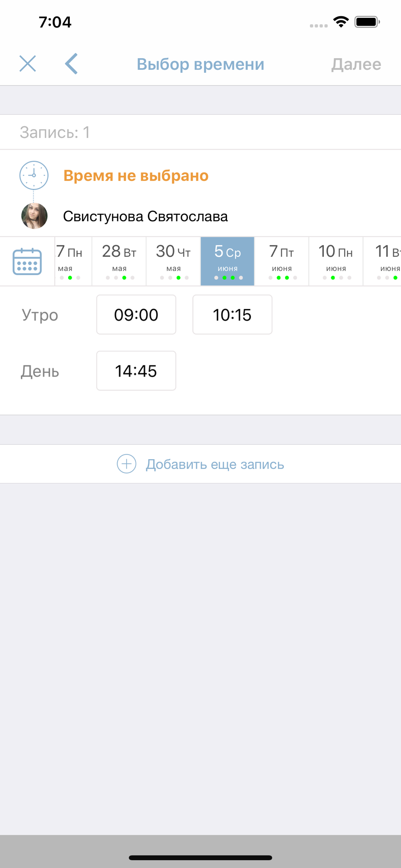The height and width of the screenshot is (868, 401).
Task: Tap the Время не выбрано label
Action: click(136, 176)
